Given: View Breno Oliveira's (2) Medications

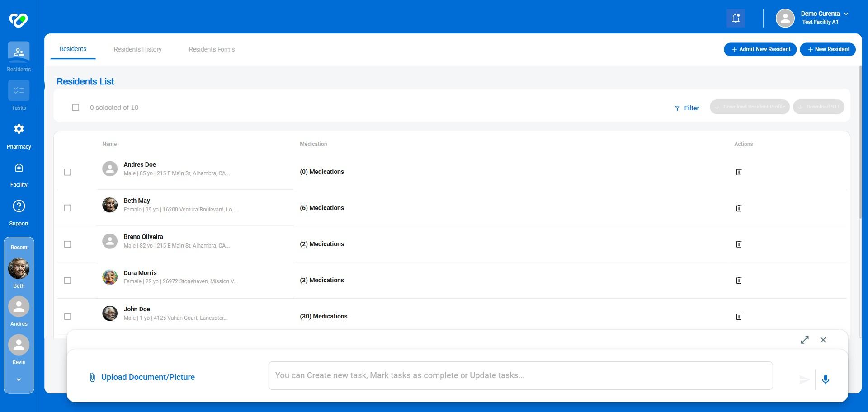Looking at the screenshot, I should (322, 244).
